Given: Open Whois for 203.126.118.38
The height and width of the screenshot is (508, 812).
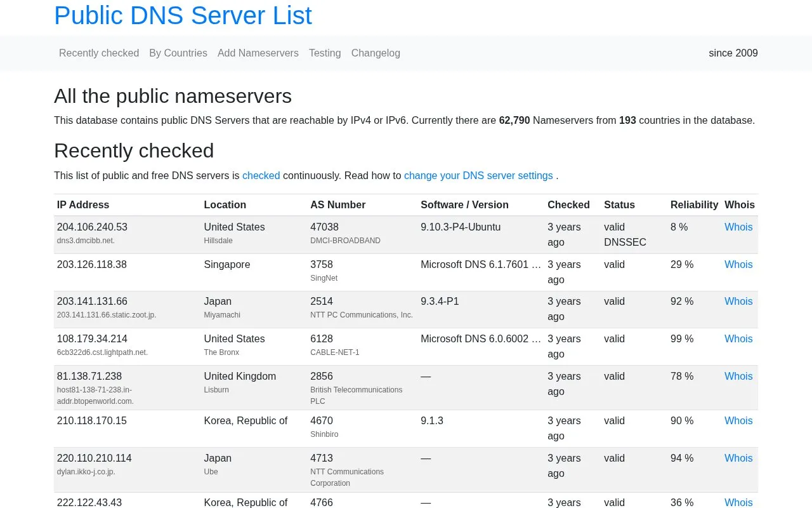Looking at the screenshot, I should (738, 265).
